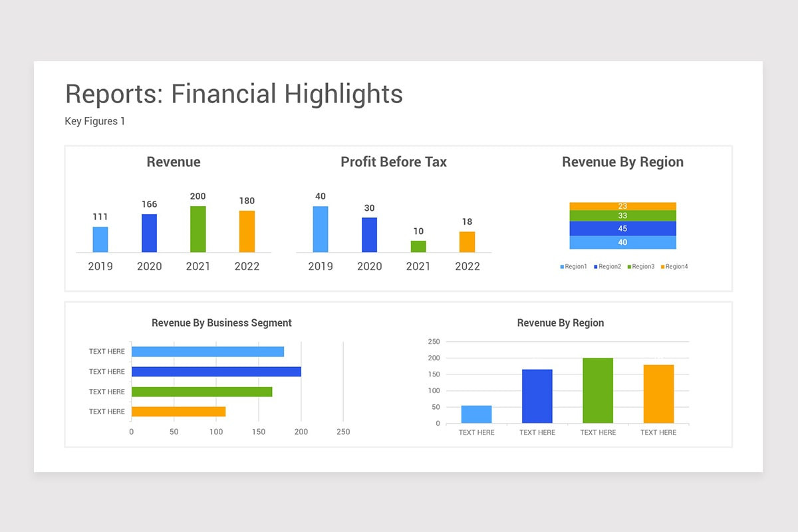Screen dimensions: 798x532
Task: Select the orange segment labeled 23
Action: click(x=623, y=206)
